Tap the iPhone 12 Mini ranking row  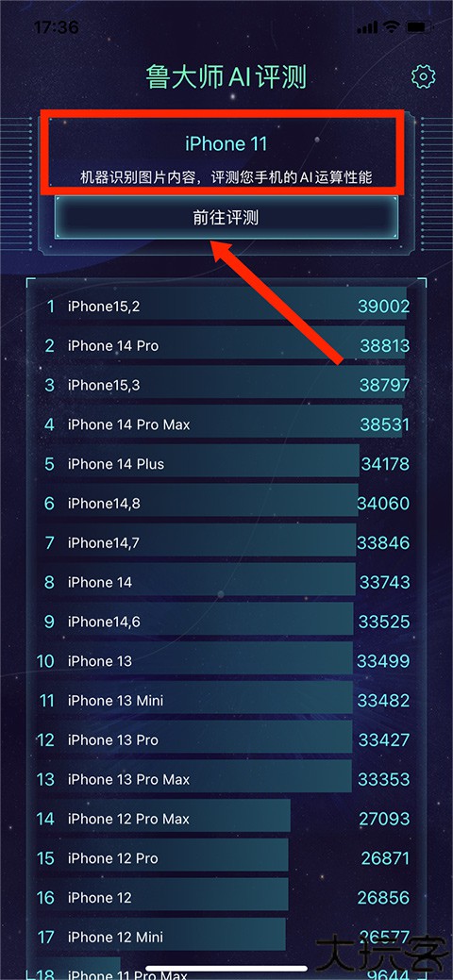(226, 937)
